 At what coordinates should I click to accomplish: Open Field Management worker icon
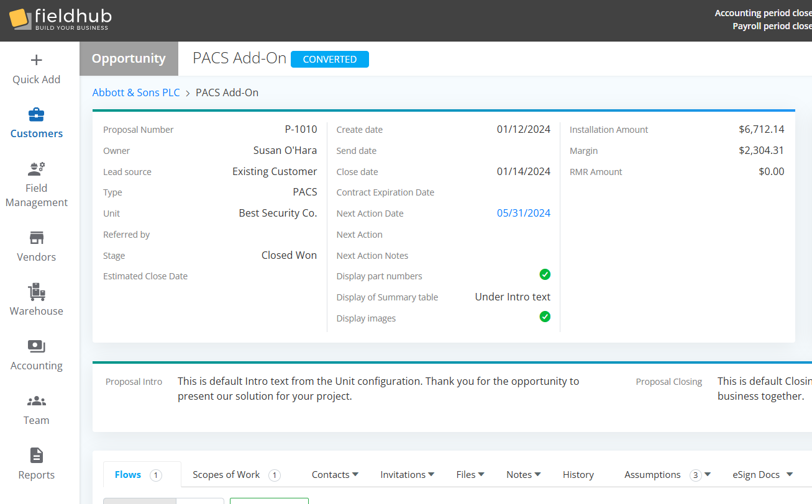pos(37,169)
